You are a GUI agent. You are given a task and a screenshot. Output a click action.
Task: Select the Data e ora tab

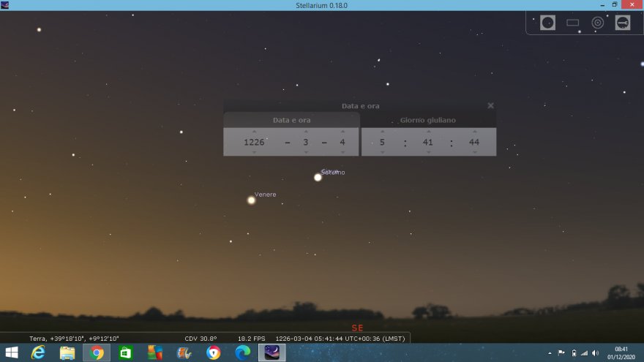(291, 120)
